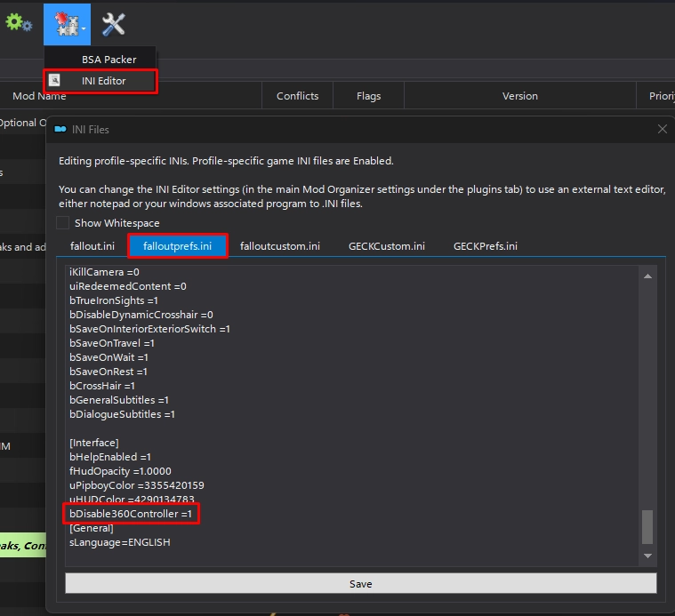This screenshot has width=675, height=616.
Task: Click the INI Files title bar icon
Action: [x=60, y=129]
